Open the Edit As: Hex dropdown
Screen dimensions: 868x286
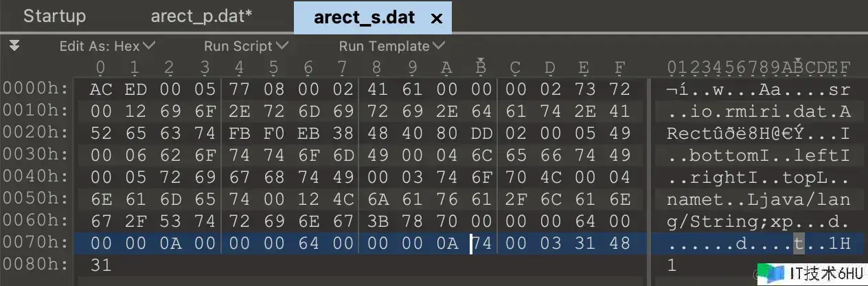tap(107, 46)
